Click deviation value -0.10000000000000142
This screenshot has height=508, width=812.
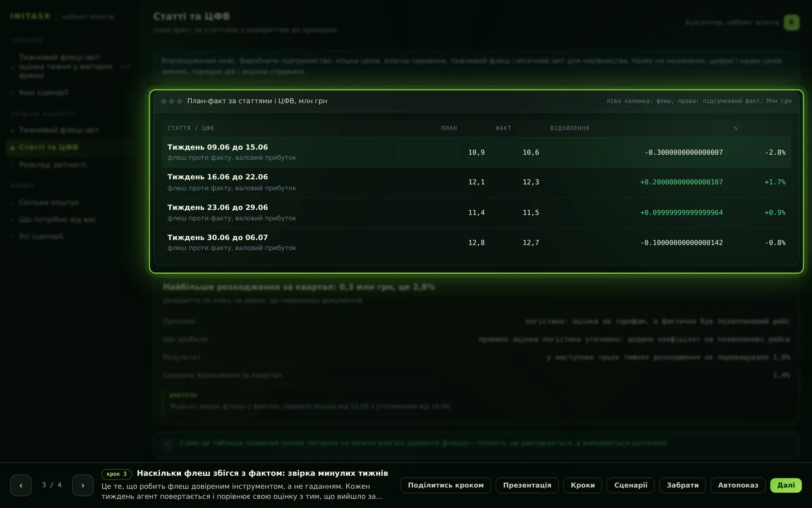click(682, 243)
